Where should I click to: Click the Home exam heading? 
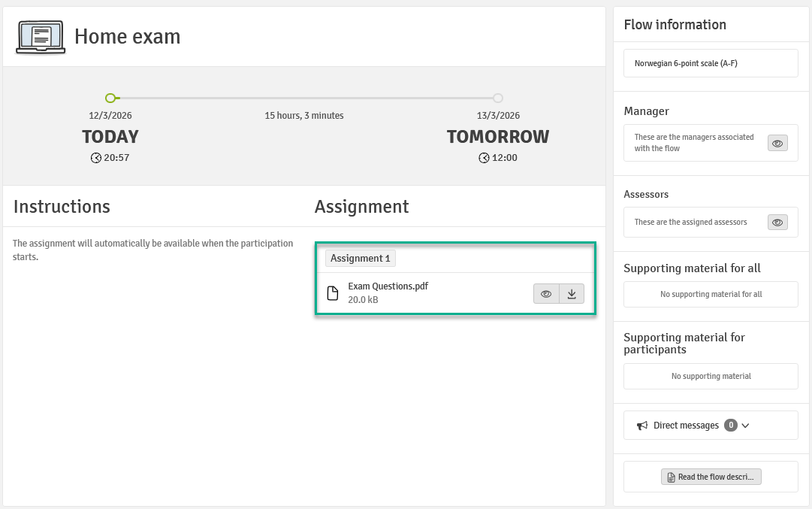point(128,37)
